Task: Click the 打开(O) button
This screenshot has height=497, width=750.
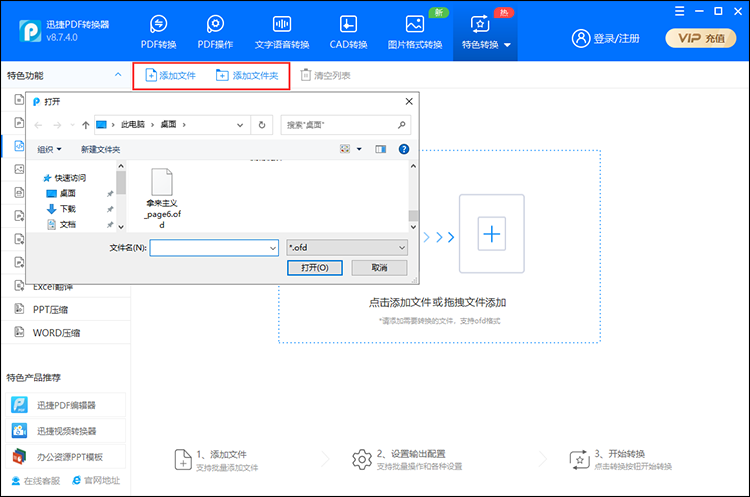Action: (x=315, y=267)
